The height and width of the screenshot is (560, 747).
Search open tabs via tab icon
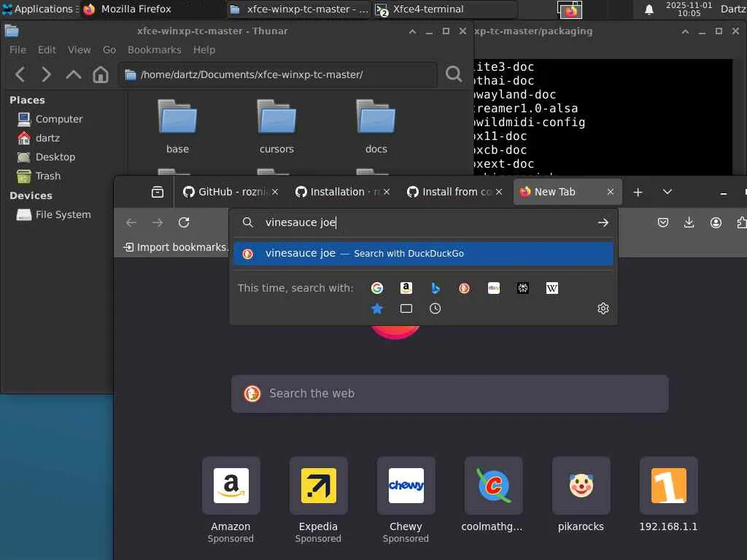[x=406, y=308]
